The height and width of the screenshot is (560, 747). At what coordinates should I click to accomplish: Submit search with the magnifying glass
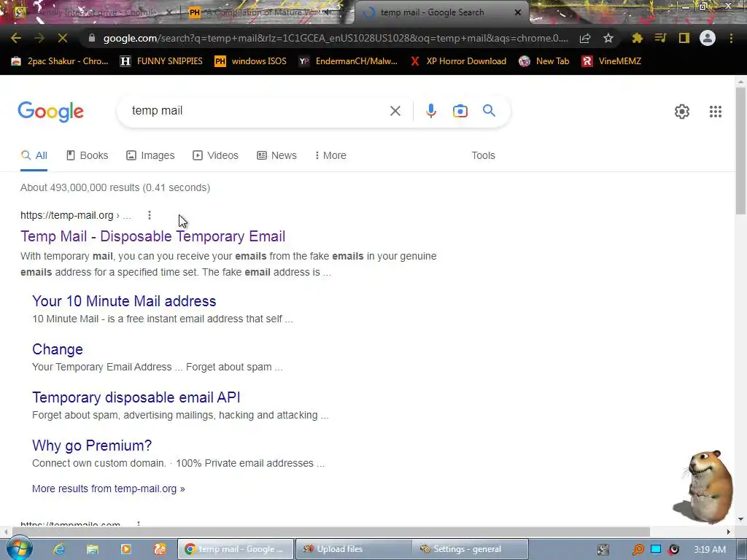[x=489, y=111]
